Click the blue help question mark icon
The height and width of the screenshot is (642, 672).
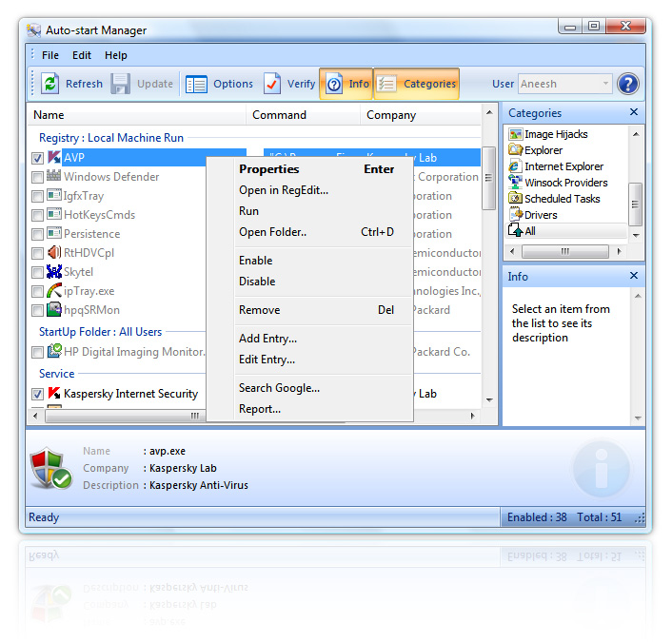point(628,84)
